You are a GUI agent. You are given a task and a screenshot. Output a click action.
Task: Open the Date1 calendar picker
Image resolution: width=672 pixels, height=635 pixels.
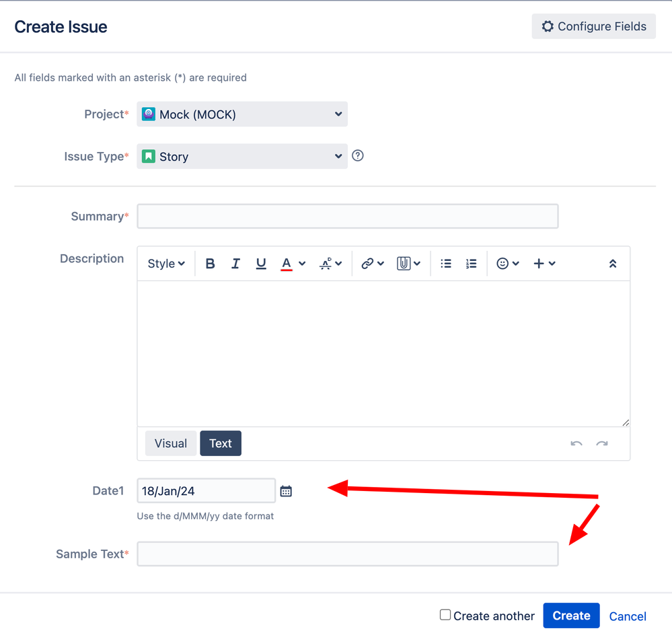[x=286, y=491]
